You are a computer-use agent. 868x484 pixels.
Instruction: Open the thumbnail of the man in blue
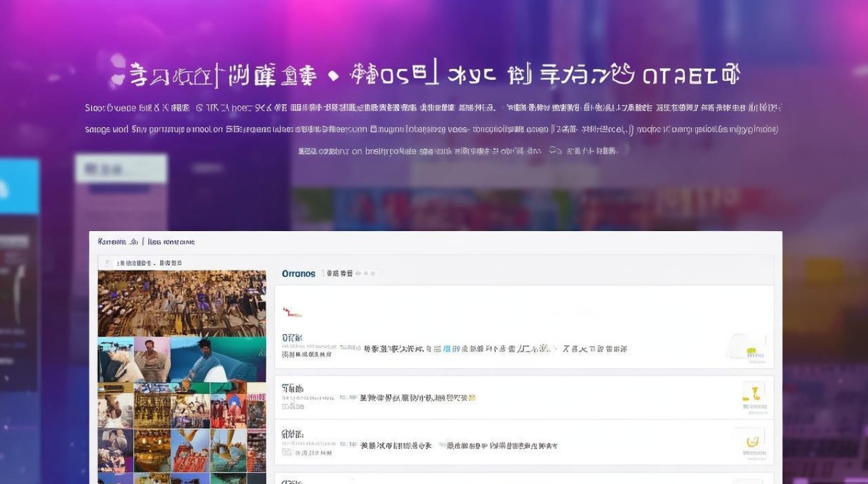pyautogui.click(x=218, y=359)
